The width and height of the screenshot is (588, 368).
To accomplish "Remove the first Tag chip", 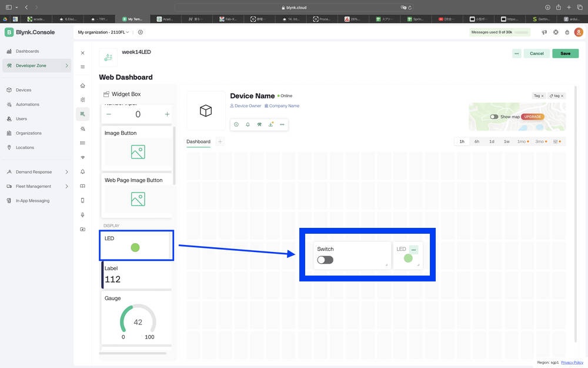I will (x=542, y=96).
